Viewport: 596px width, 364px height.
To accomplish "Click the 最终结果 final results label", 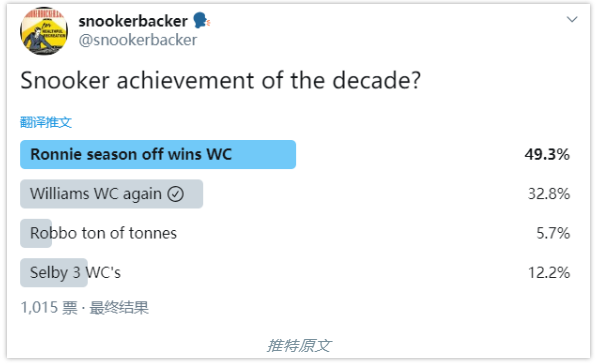I will pos(119,307).
